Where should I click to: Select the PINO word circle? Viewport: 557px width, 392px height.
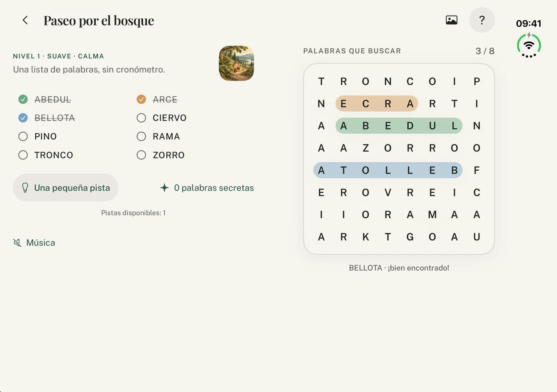pos(23,137)
